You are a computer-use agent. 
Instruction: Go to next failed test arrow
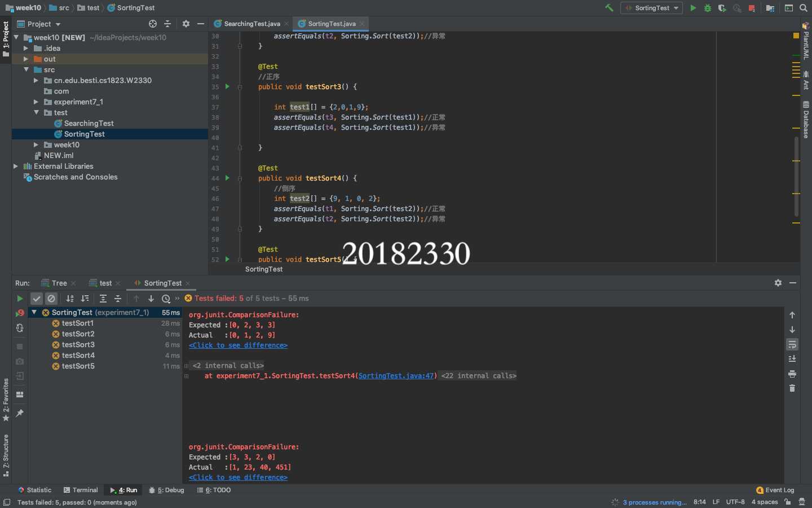point(151,299)
